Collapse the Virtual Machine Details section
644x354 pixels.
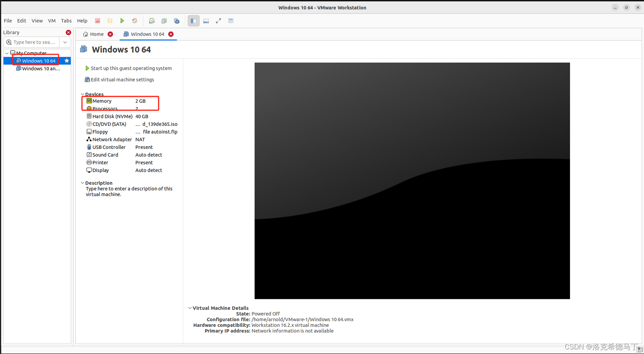tap(190, 308)
